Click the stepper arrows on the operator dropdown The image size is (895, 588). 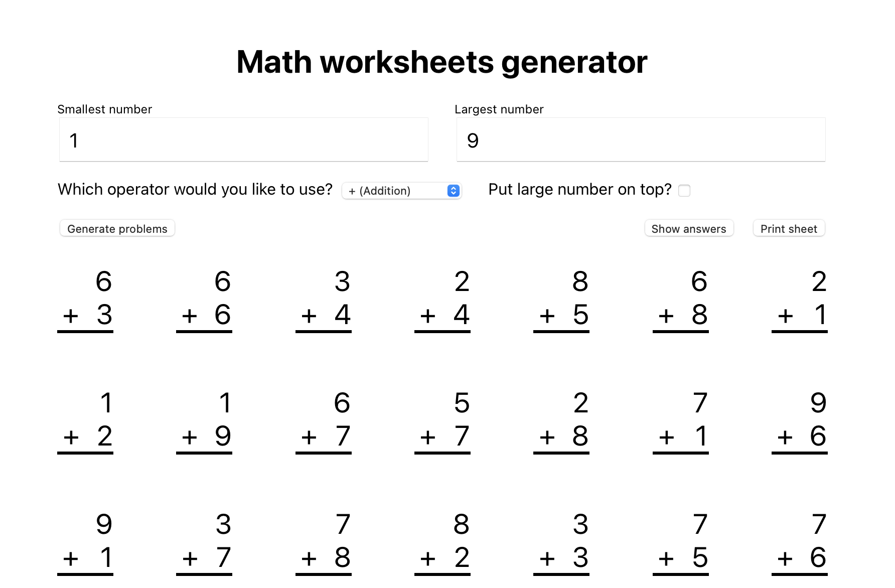(x=453, y=191)
